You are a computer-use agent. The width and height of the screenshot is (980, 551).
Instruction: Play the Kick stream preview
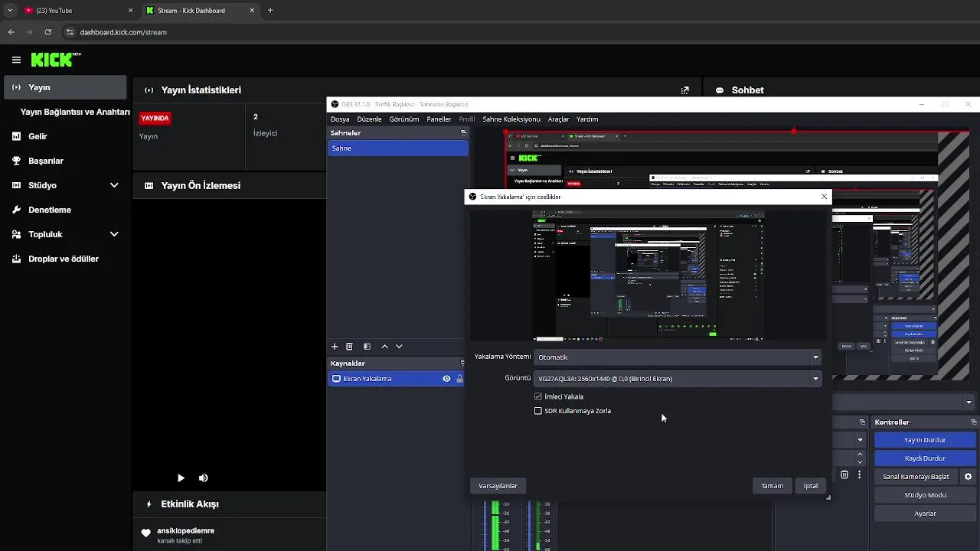pos(181,478)
